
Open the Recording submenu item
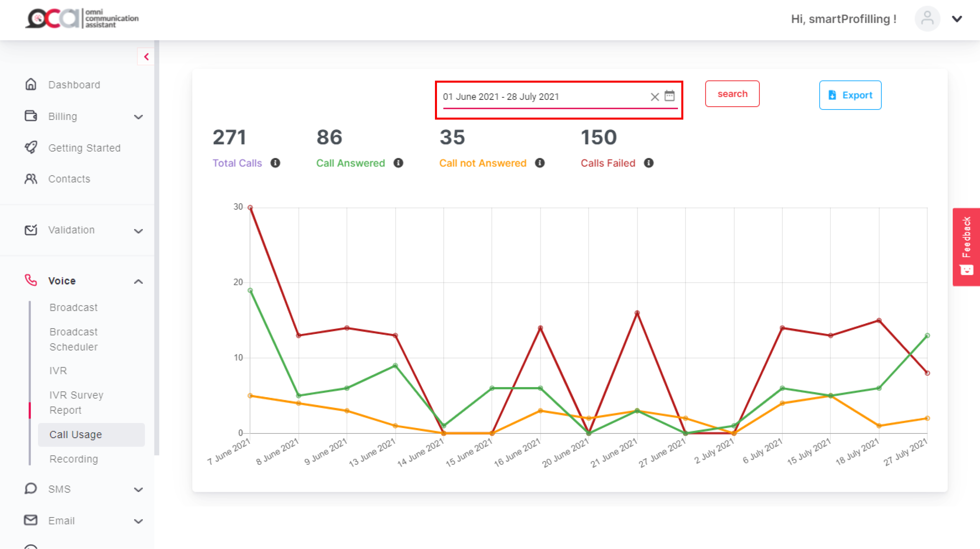74,459
